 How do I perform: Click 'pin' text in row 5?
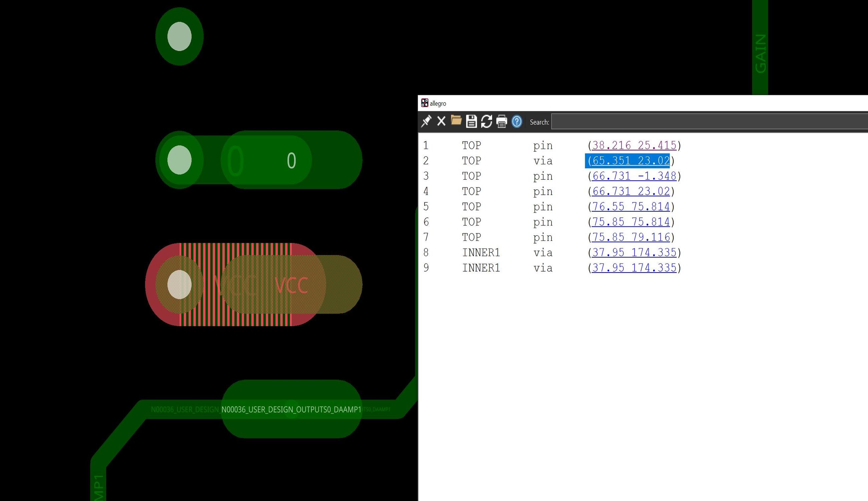(543, 207)
